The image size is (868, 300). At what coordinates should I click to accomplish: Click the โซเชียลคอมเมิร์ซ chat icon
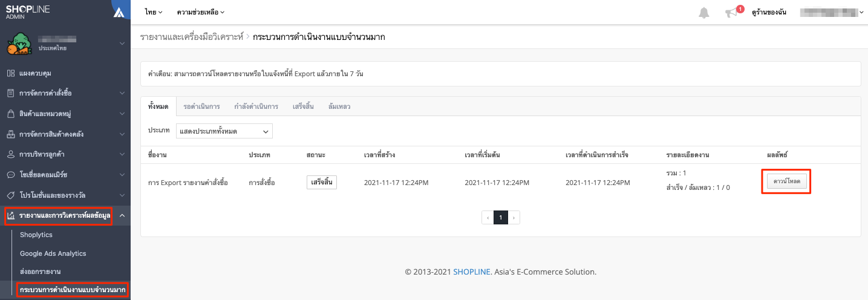pos(11,175)
